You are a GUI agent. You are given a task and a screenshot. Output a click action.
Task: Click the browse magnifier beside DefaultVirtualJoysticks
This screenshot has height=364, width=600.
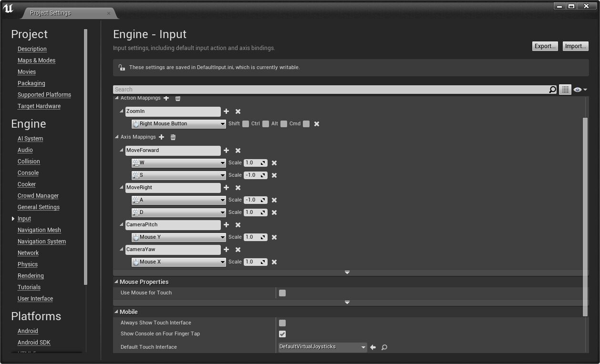(384, 347)
